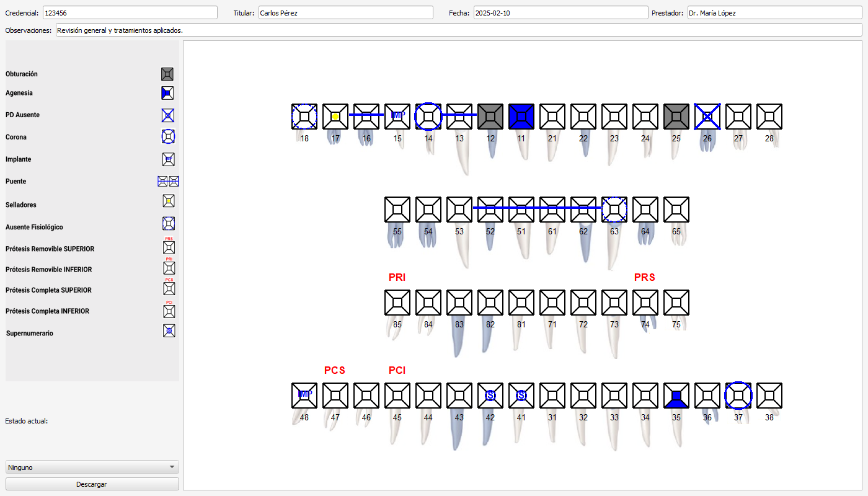Click the red PRI label

click(x=397, y=277)
